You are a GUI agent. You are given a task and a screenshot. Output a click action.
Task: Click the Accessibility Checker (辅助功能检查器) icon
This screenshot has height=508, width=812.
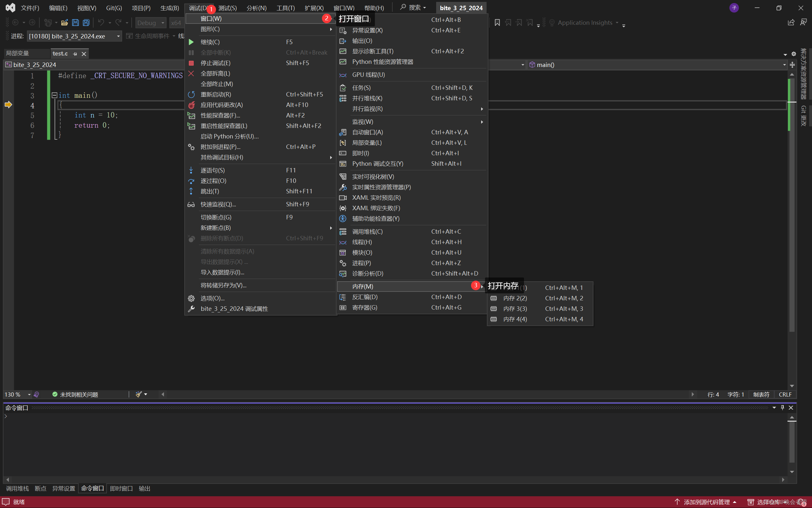click(343, 218)
